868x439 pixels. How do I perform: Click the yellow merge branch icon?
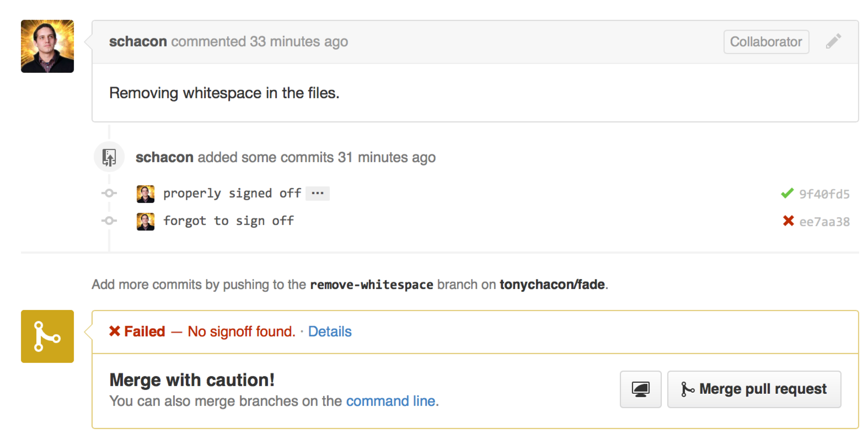point(47,336)
